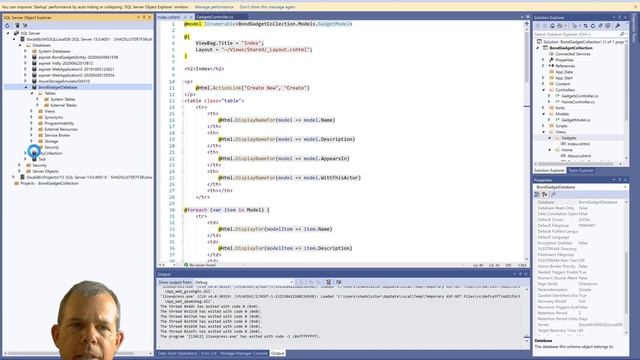Pin the SQL Server Object Explorer panel

[x=144, y=17]
